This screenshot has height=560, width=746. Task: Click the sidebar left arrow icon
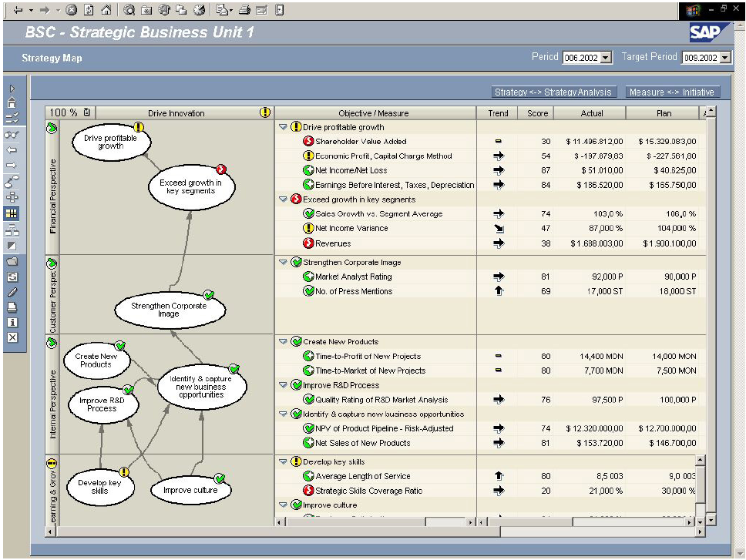click(x=12, y=150)
